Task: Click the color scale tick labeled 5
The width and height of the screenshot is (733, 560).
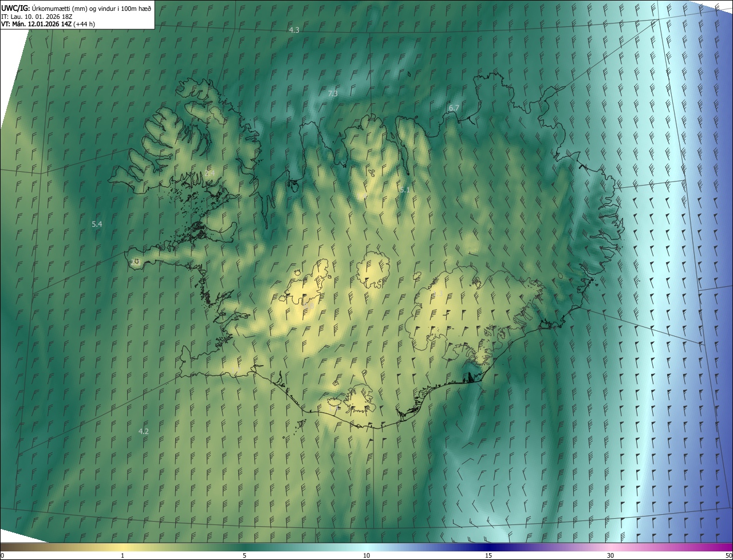Action: [x=245, y=555]
